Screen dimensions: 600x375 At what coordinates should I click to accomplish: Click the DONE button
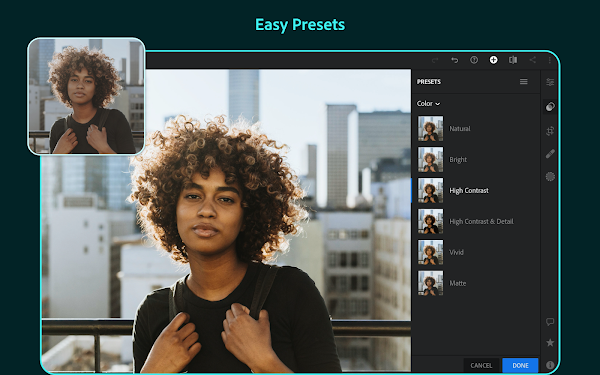coord(520,365)
